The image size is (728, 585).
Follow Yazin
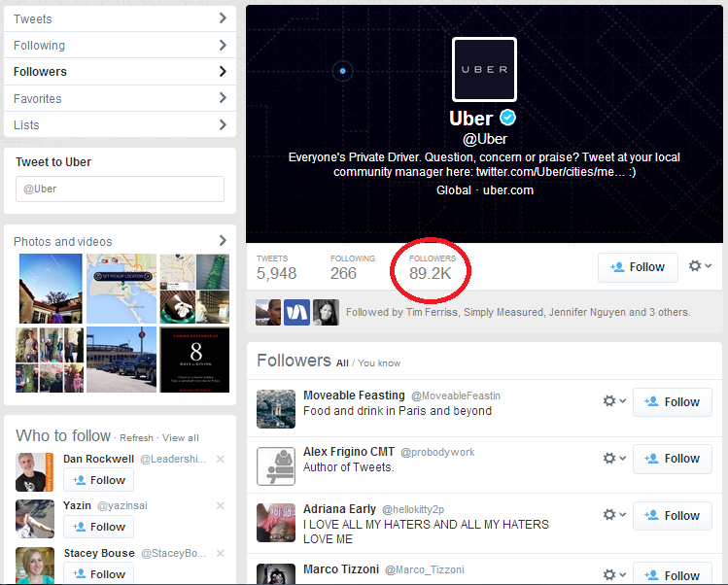click(x=98, y=527)
